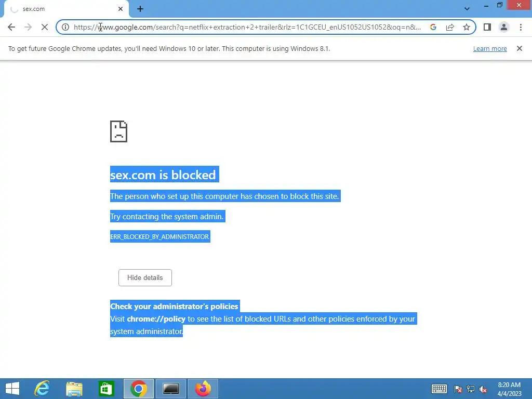Image resolution: width=532 pixels, height=399 pixels.
Task: Open the Windows Start button
Action: pyautogui.click(x=12, y=389)
